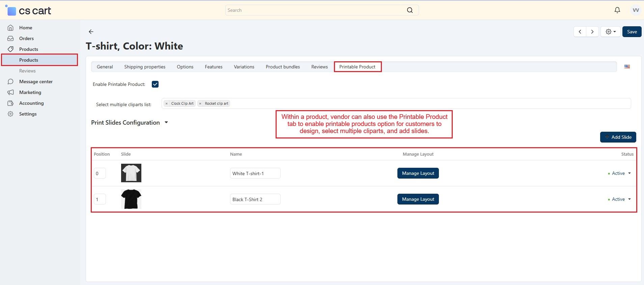Open Active status dropdown for White T-shirt-1
This screenshot has height=285, width=644.
coord(621,173)
